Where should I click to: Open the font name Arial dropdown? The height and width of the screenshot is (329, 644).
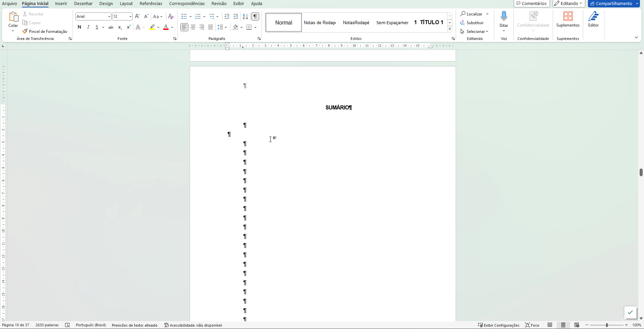click(x=109, y=16)
